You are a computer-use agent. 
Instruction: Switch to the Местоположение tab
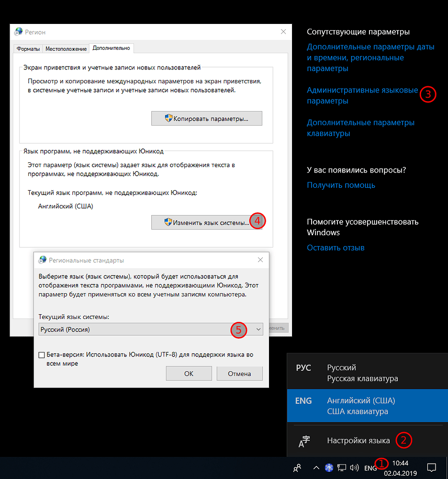66,49
